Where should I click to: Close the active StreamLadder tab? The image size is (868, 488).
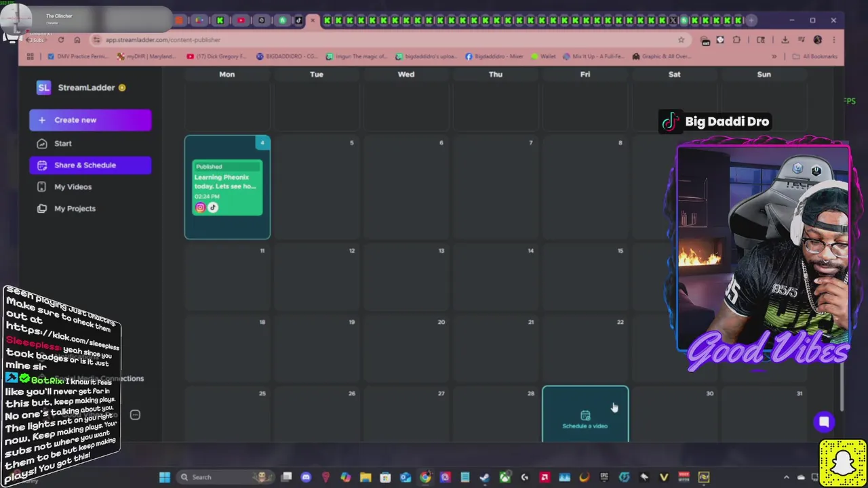tap(313, 20)
